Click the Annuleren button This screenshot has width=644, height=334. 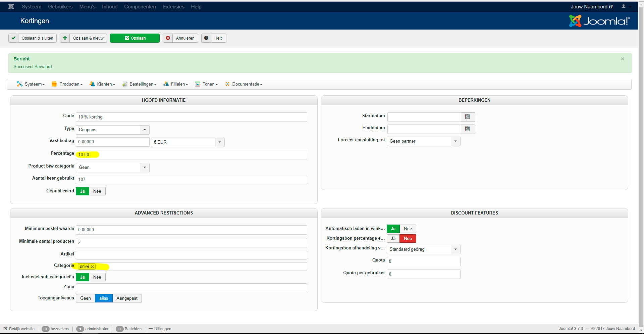point(180,38)
